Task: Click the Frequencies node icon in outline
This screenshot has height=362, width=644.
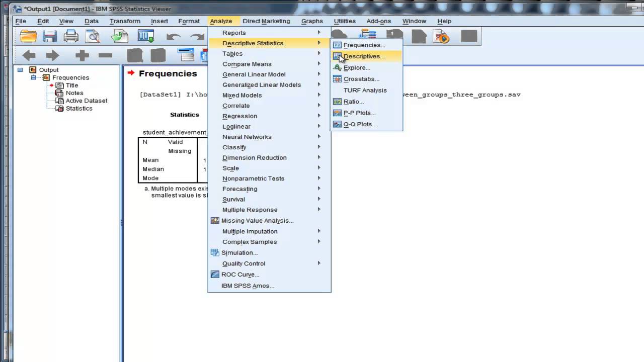Action: coord(46,77)
